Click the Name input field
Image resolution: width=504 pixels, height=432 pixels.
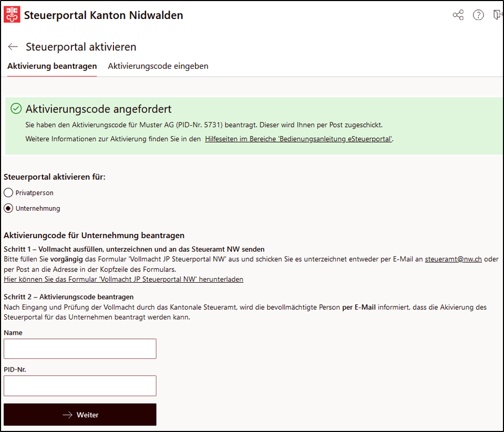pos(80,348)
